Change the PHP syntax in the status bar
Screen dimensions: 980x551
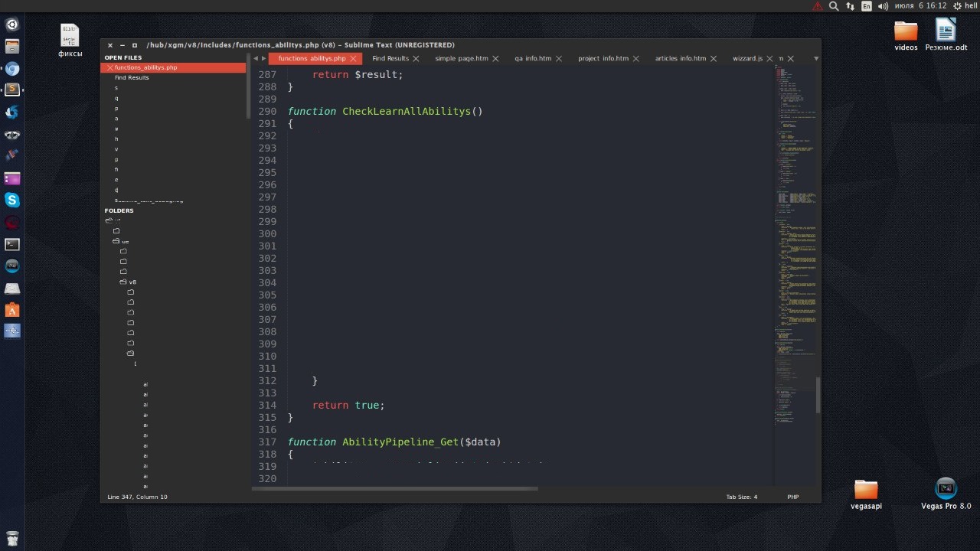[x=793, y=497]
